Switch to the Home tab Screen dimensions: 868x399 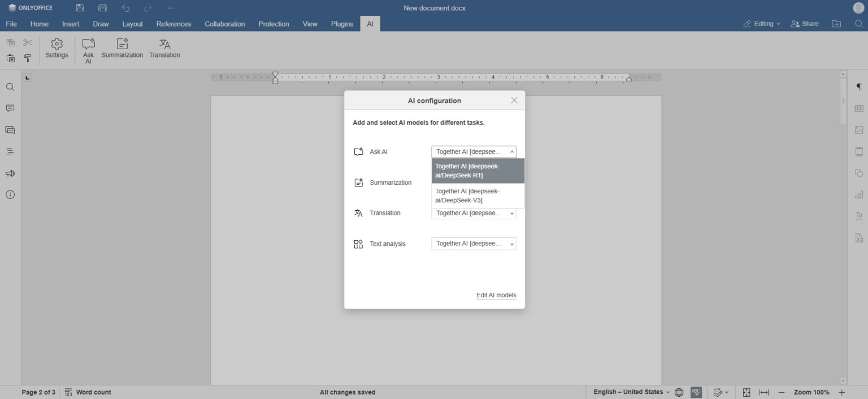click(x=40, y=24)
